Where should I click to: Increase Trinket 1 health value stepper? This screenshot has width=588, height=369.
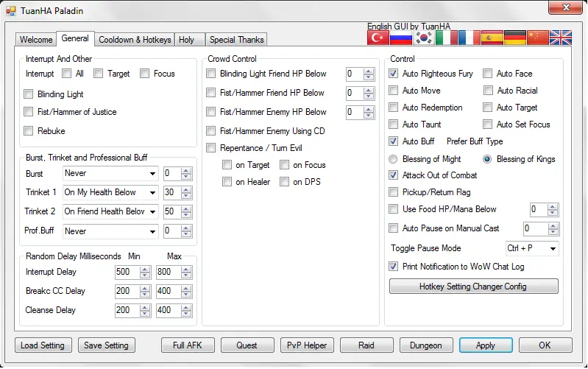point(186,189)
